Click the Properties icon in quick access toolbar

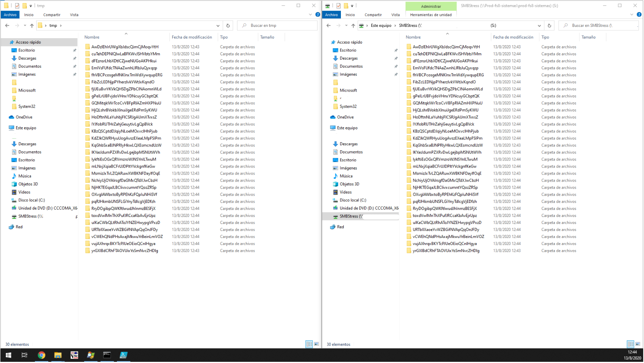point(16,6)
